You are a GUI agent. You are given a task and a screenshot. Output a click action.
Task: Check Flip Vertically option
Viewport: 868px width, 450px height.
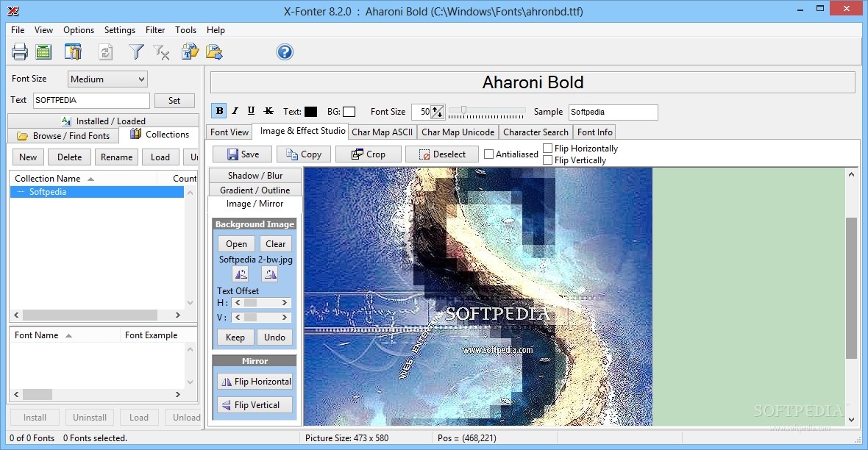point(547,160)
